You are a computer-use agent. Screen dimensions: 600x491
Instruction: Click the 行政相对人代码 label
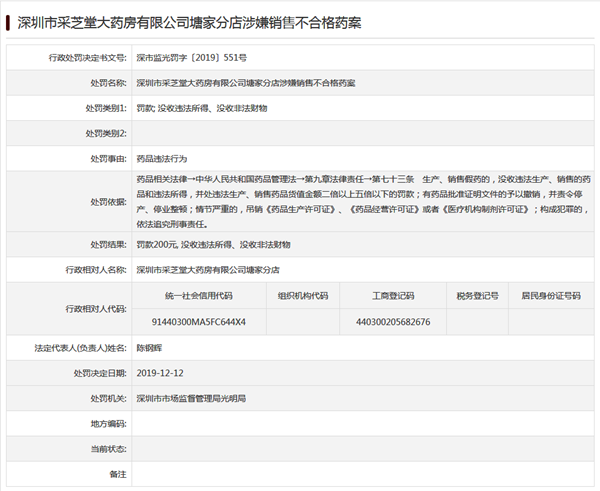(96, 309)
